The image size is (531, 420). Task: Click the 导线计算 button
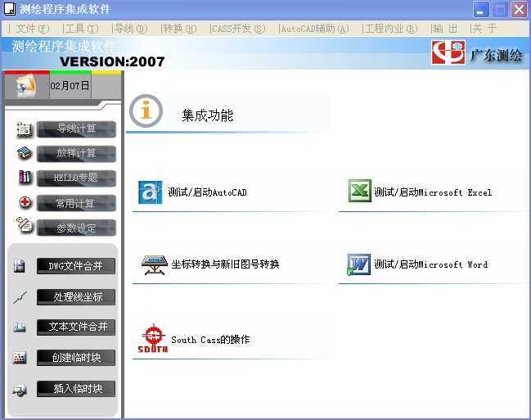[x=76, y=129]
